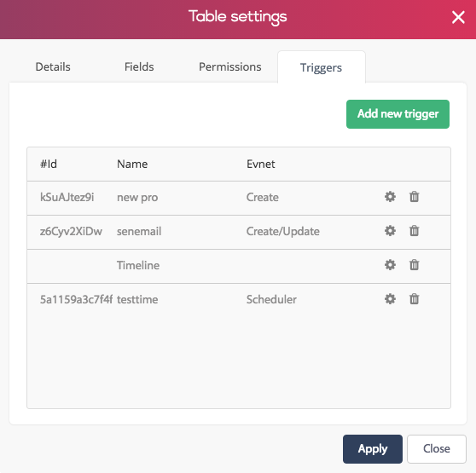
Task: Click the Close button
Action: pyautogui.click(x=437, y=449)
